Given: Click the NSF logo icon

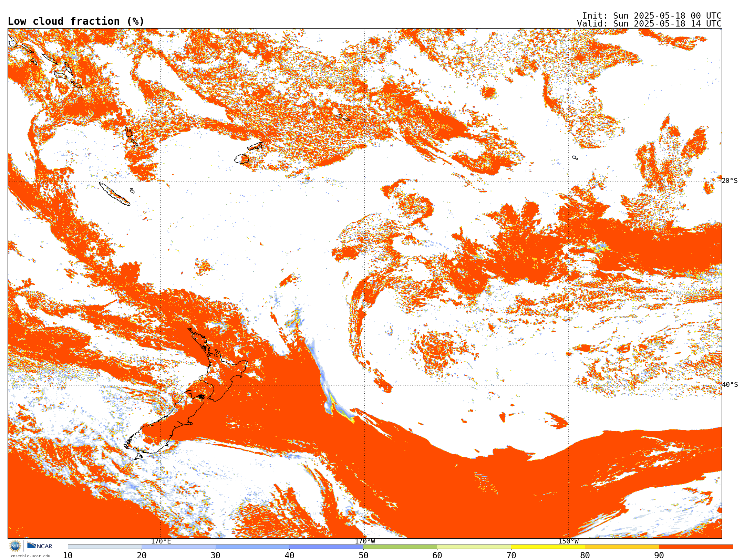Looking at the screenshot, I should click(15, 546).
